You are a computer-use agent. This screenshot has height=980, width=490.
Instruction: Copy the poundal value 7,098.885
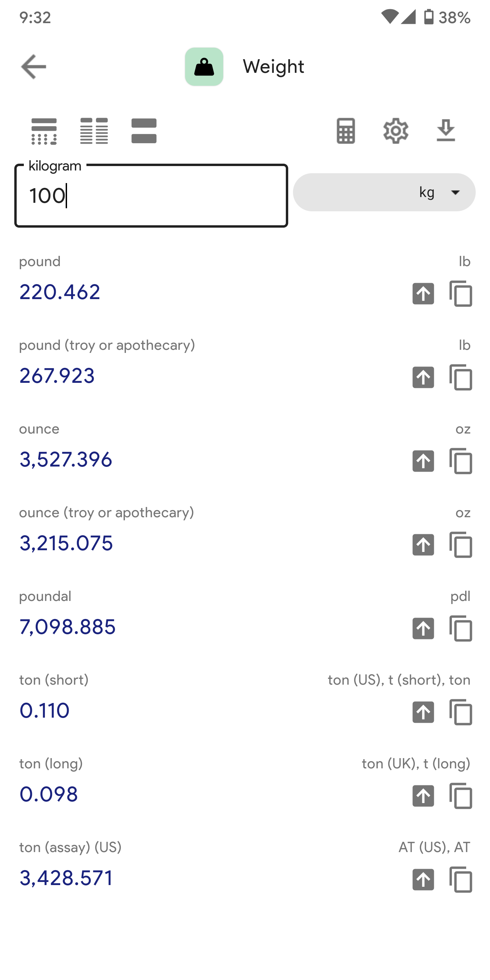[x=461, y=628]
